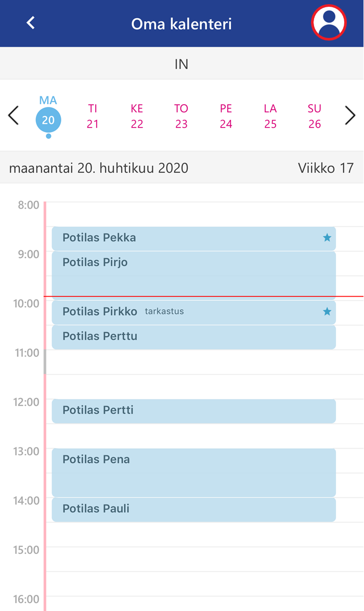The width and height of the screenshot is (364, 611).
Task: Tap the back arrow in header
Action: pos(31,23)
